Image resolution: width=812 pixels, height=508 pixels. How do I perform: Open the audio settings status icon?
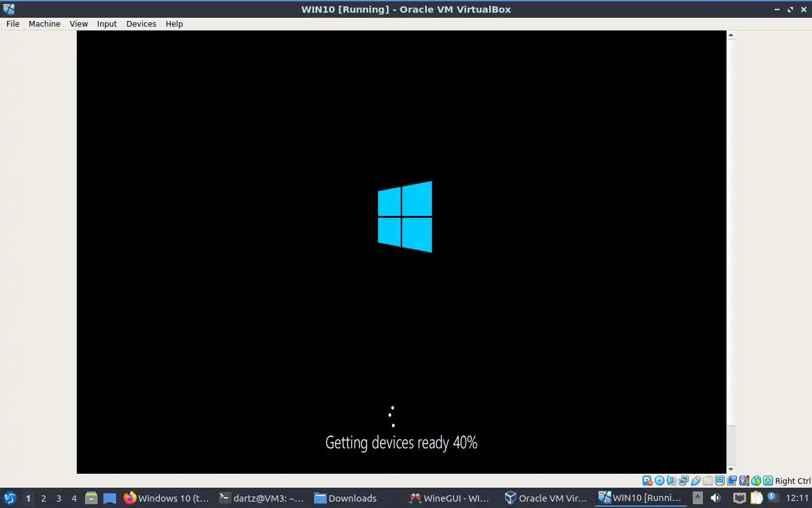[x=672, y=481]
